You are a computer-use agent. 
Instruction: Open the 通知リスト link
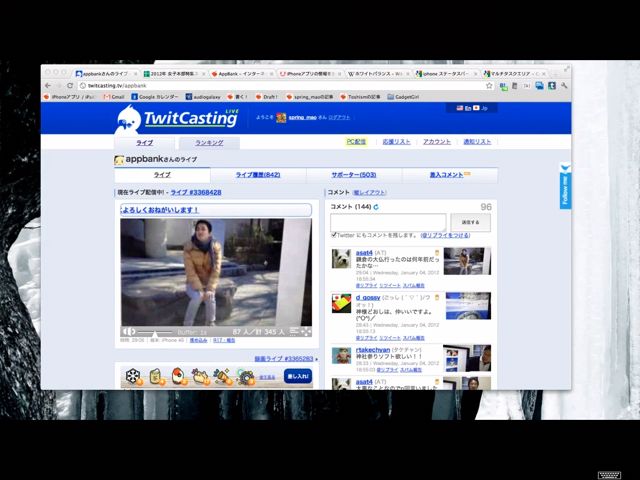(477, 142)
